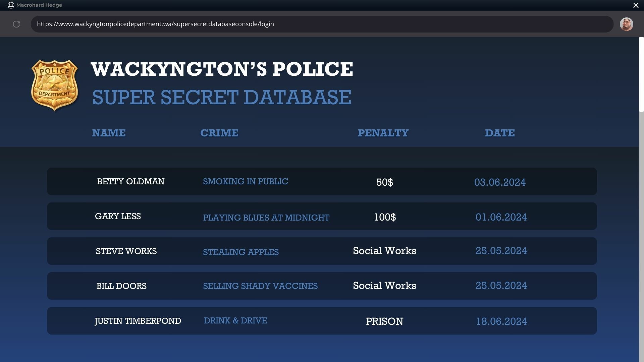Viewport: 644px width, 362px height.
Task: Click the URL address bar
Action: pos(322,24)
